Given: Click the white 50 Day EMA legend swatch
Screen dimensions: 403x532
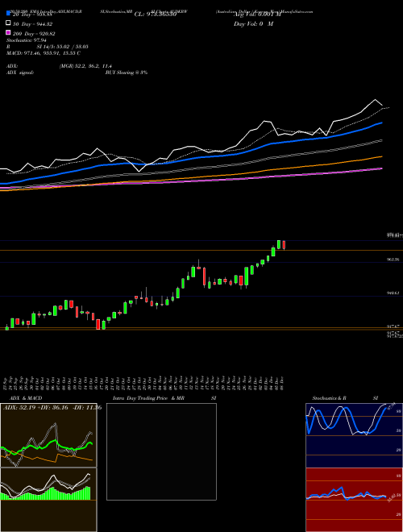Looking at the screenshot, I should 8,23.
